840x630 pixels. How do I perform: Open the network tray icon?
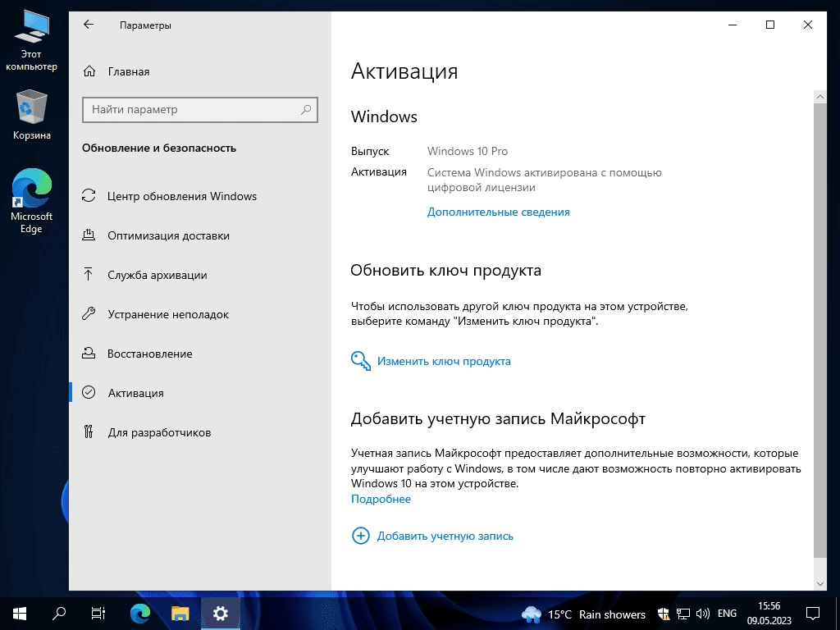pyautogui.click(x=682, y=614)
